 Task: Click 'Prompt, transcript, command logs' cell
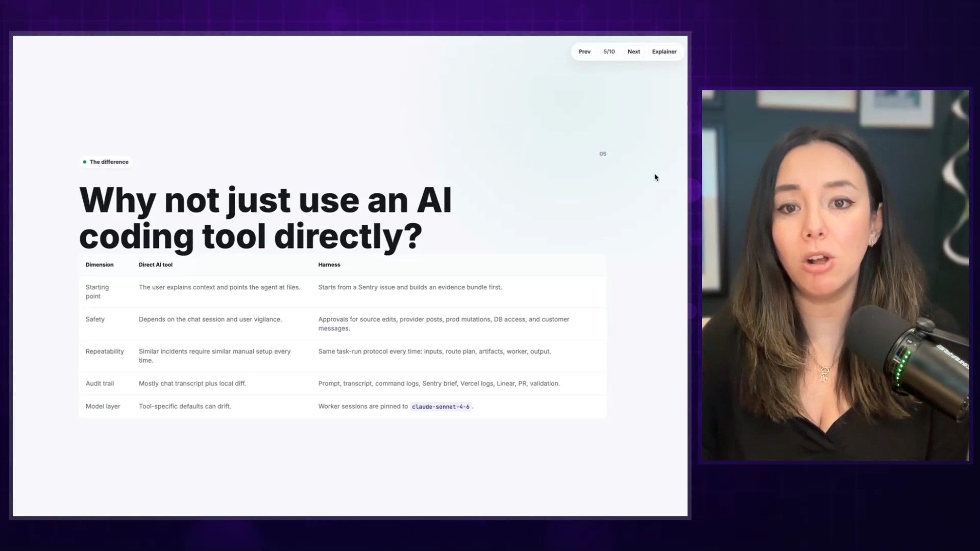pos(439,384)
